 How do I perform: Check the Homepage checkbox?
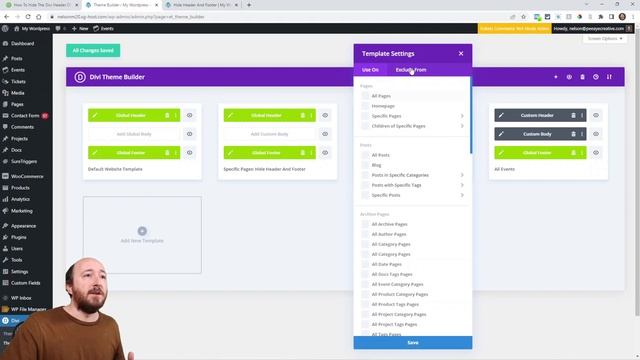[365, 106]
